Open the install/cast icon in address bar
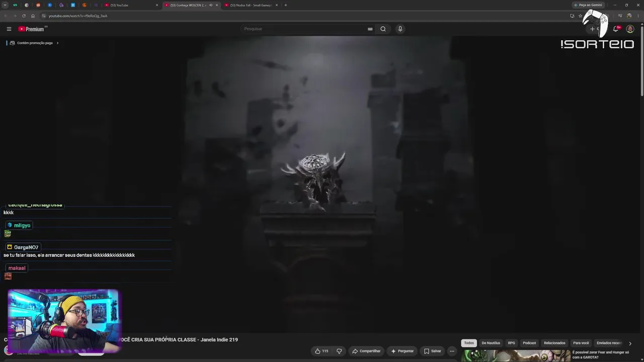Image resolution: width=644 pixels, height=362 pixels. [572, 16]
